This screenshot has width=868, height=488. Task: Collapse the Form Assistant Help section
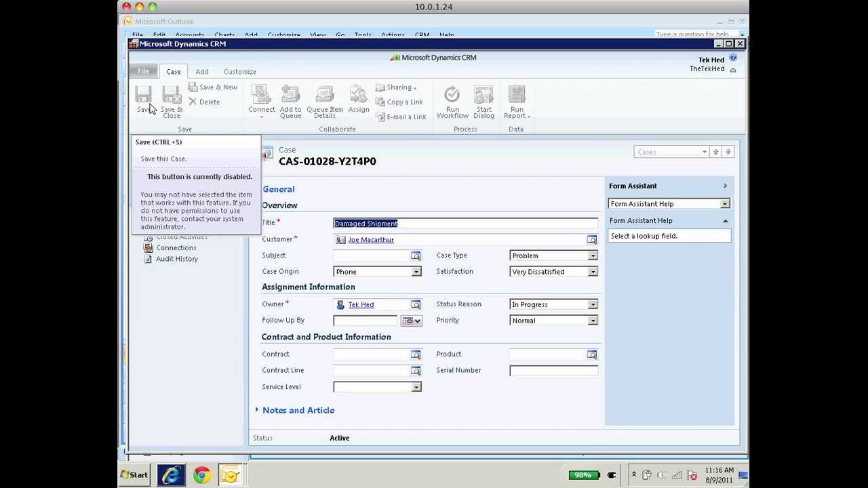(725, 221)
